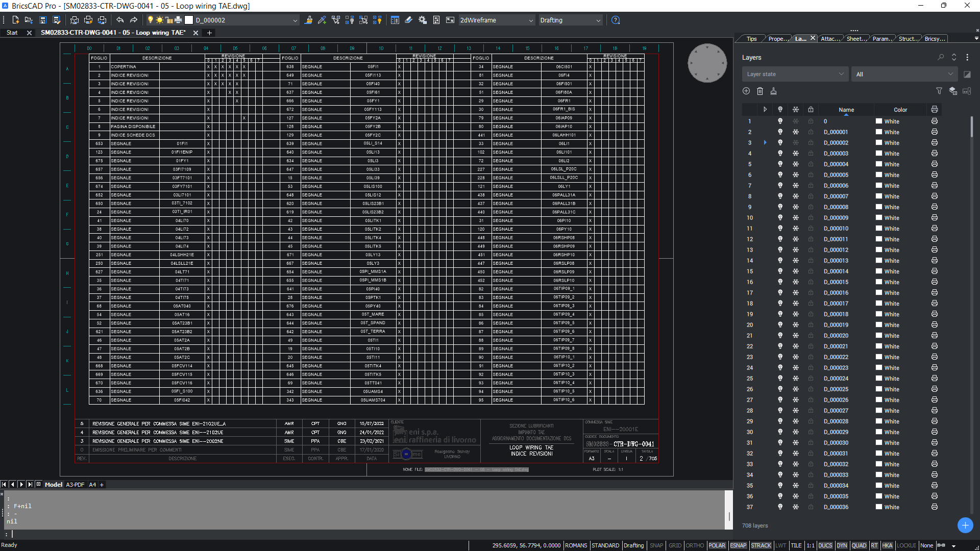Open the 2dWireframe visual style dropdown
This screenshot has height=551, width=980.
coord(496,20)
